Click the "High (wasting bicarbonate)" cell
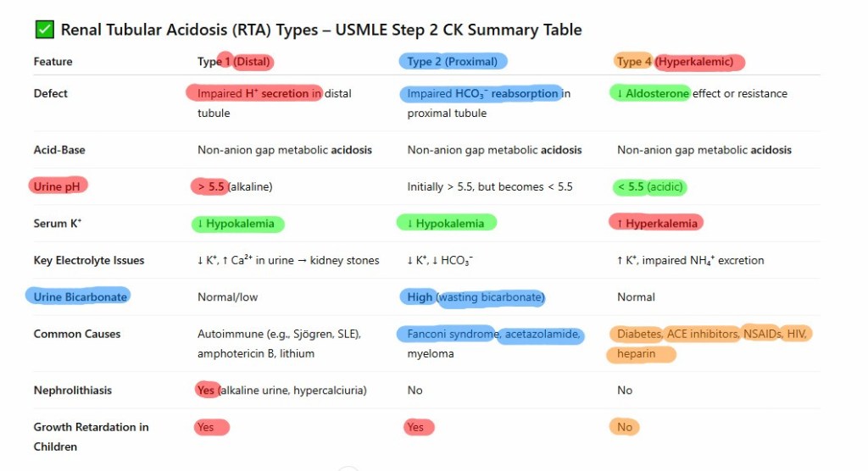The height and width of the screenshot is (471, 868). tap(475, 296)
